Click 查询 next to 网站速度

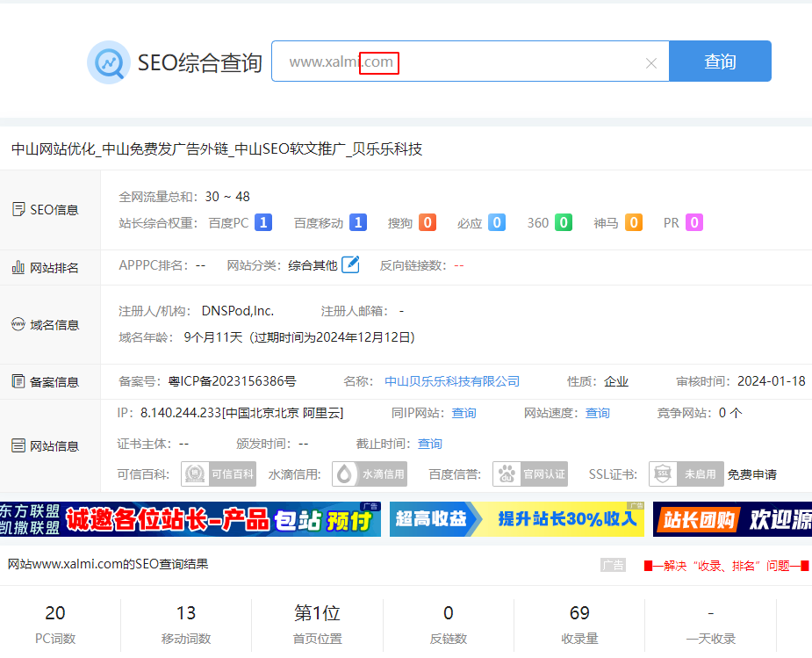pos(597,413)
